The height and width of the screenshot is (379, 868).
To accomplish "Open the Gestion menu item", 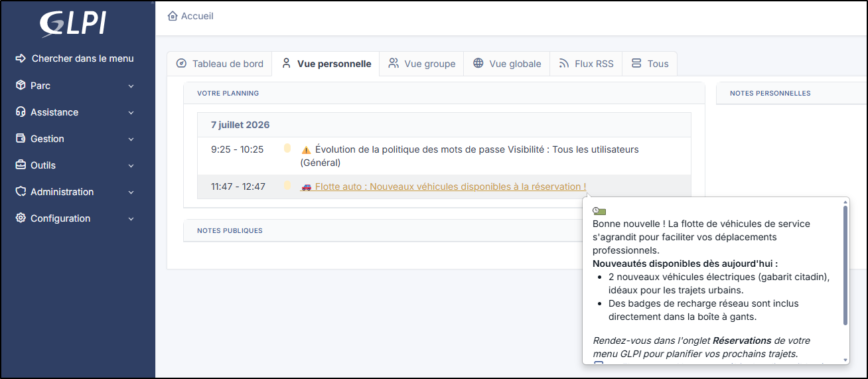I will click(75, 139).
